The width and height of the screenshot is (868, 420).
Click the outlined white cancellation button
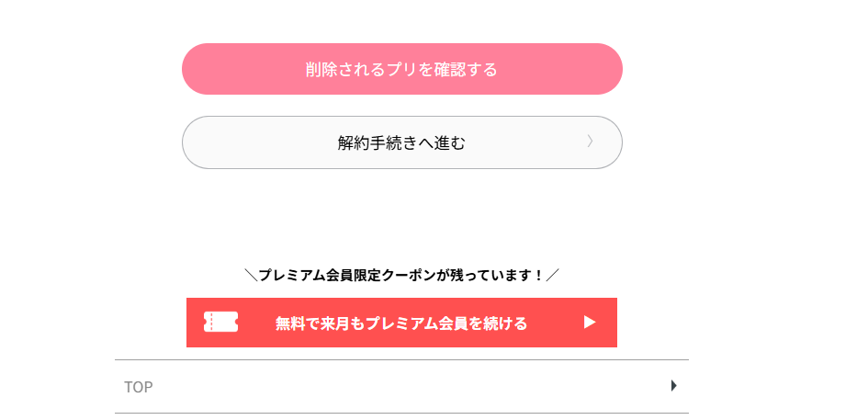pos(401,142)
